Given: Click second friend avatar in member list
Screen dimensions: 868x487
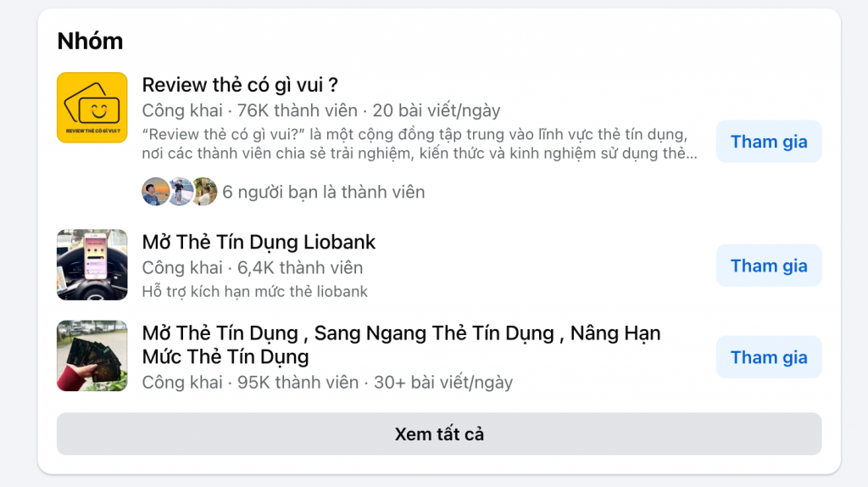Looking at the screenshot, I should coord(180,192).
